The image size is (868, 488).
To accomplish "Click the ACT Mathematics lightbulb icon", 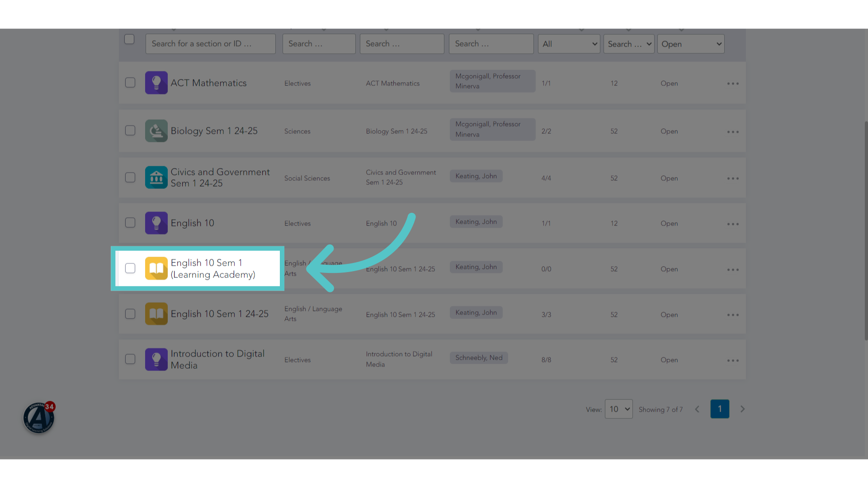I will pyautogui.click(x=156, y=83).
